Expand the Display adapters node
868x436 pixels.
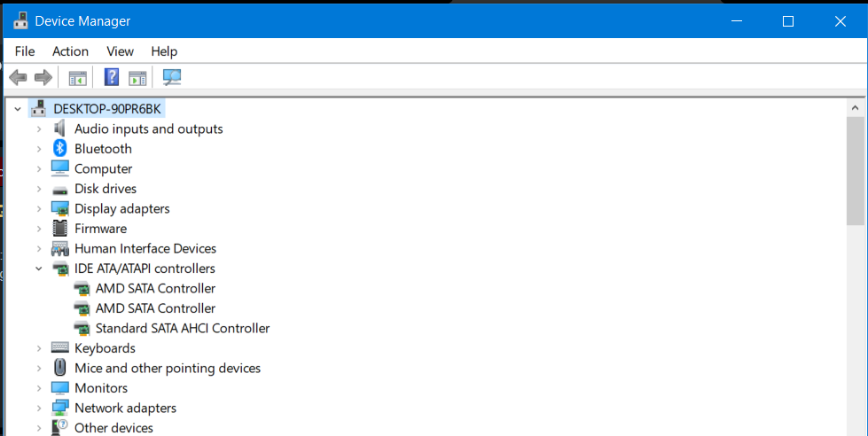(x=39, y=209)
